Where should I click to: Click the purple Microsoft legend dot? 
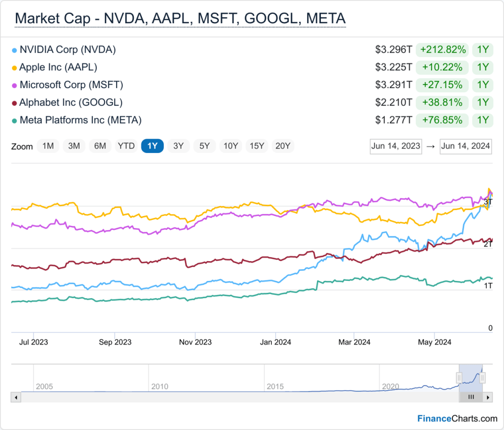[14, 86]
